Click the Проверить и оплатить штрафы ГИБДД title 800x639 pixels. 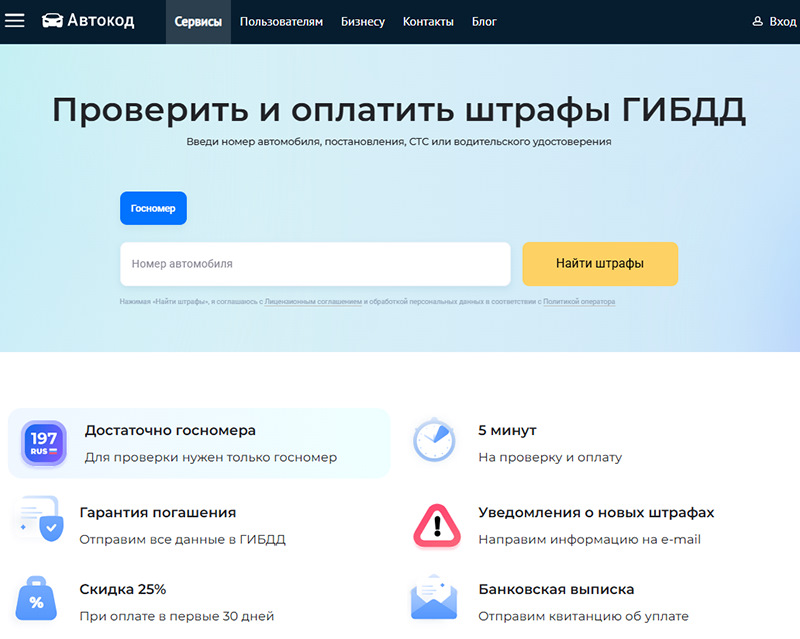[x=399, y=110]
